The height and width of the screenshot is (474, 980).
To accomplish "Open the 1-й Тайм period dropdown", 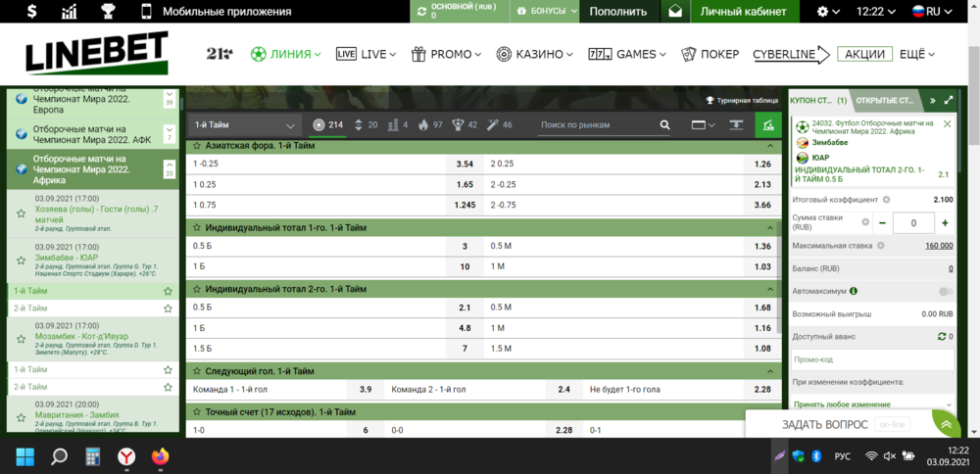I will (x=244, y=125).
